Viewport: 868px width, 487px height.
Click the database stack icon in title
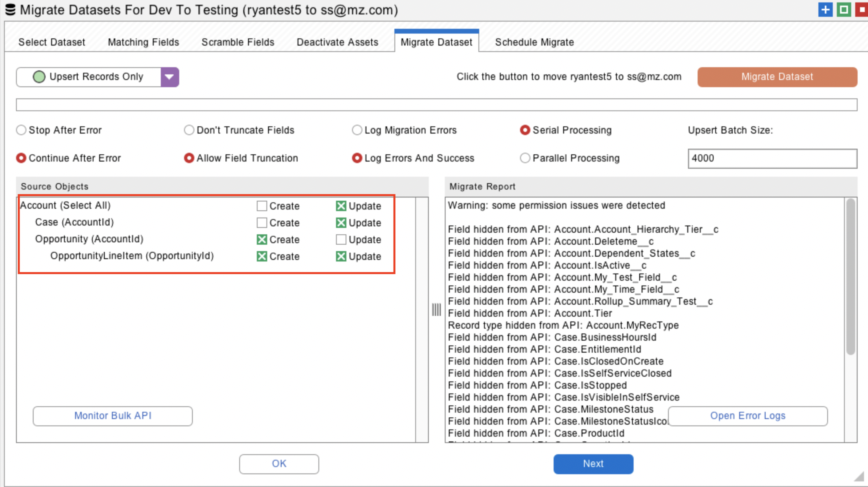(10, 10)
